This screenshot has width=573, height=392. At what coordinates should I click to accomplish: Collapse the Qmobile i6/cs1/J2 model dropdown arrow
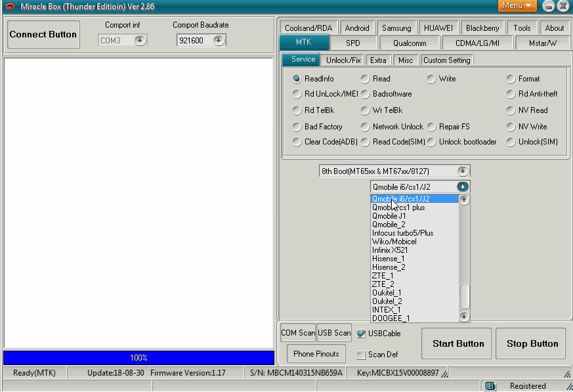(463, 187)
